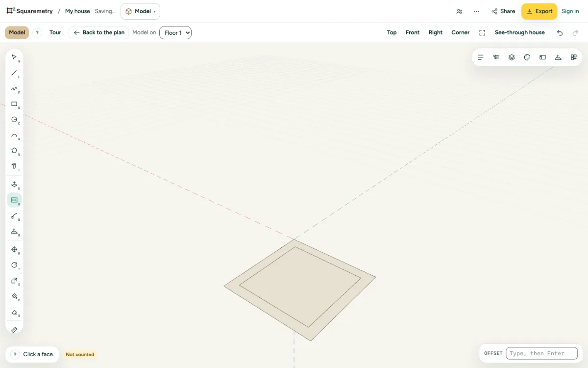Viewport: 588px width, 368px height.
Task: Open the mountain landscape panel icon
Action: 558,57
